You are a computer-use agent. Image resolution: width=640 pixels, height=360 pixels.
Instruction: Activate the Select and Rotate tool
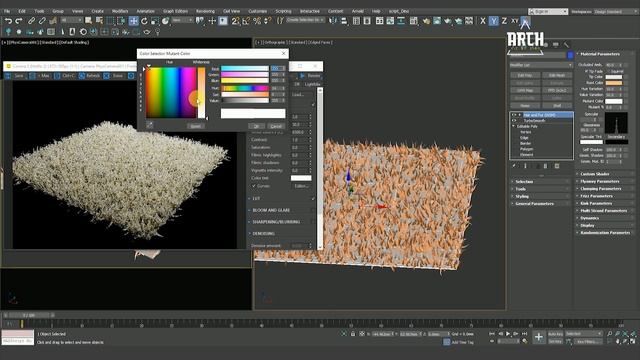[144, 20]
